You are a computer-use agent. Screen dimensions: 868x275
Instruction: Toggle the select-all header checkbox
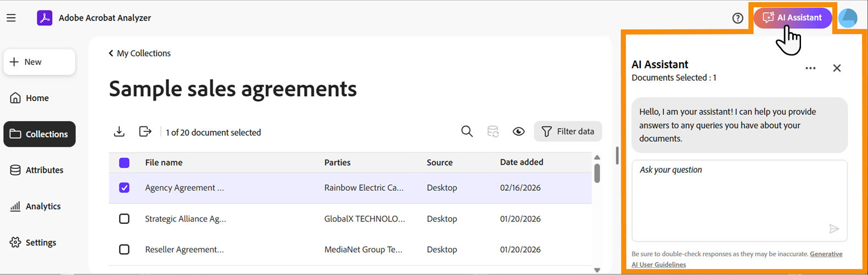(x=125, y=163)
